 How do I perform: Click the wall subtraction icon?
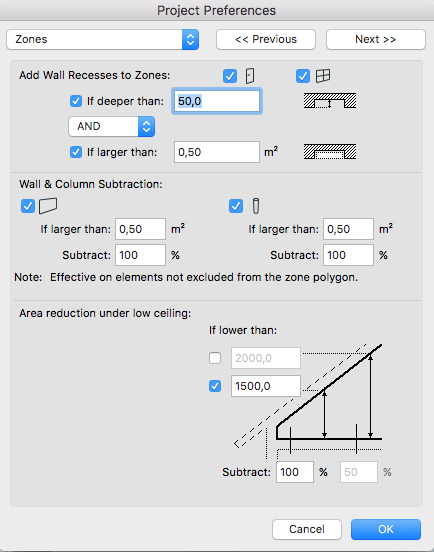pyautogui.click(x=48, y=206)
